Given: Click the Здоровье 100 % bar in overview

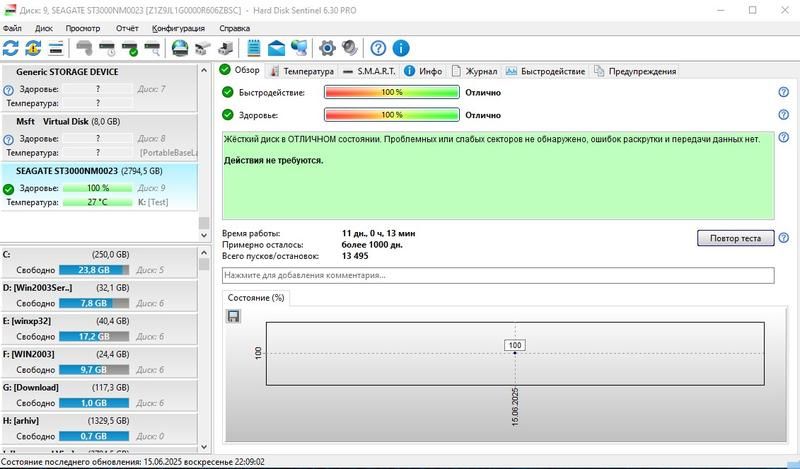Looking at the screenshot, I should (x=392, y=115).
